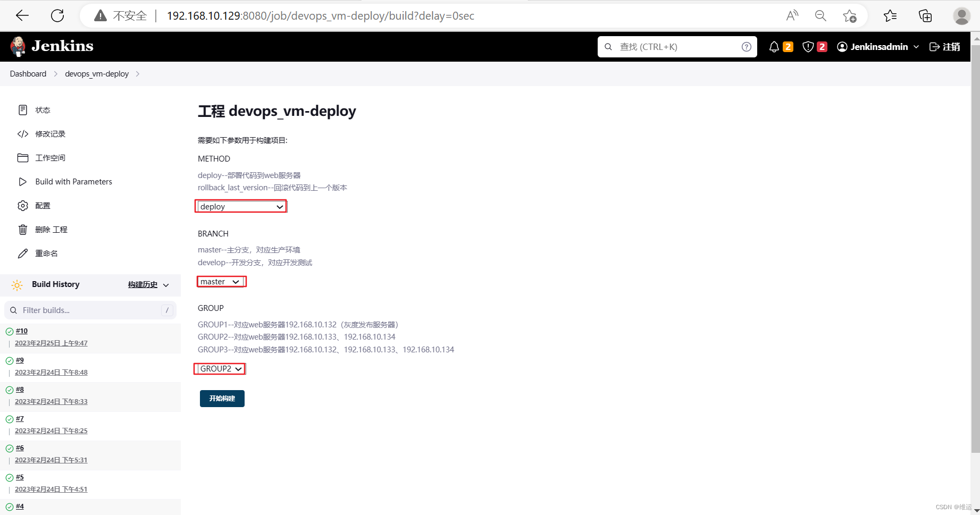Click the Jenkins logo
Screen dimensions: 980x515
pyautogui.click(x=52, y=46)
